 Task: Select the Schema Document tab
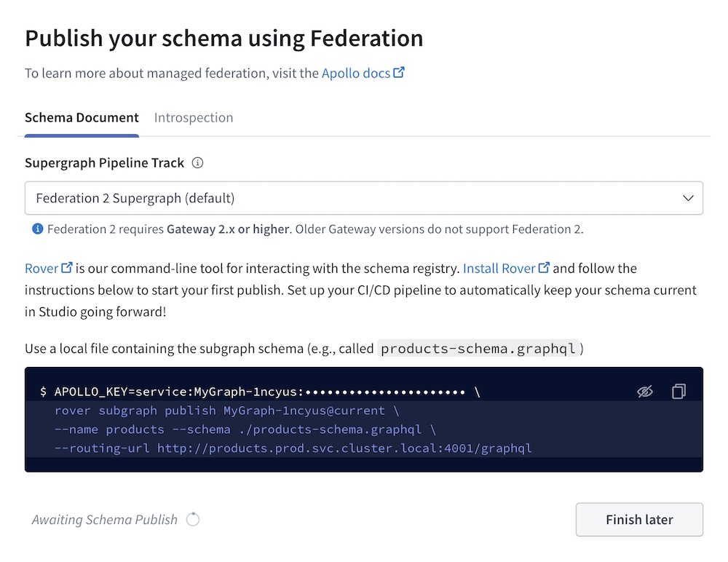tap(82, 117)
